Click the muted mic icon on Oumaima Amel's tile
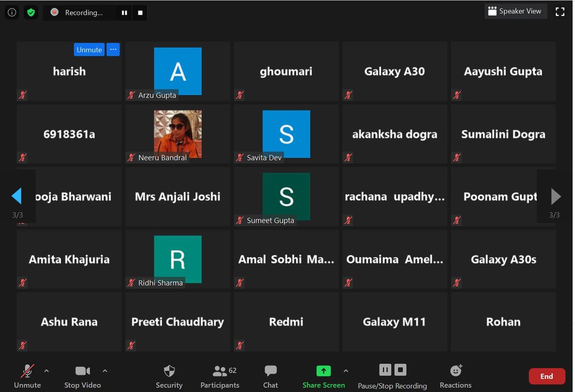Image resolution: width=575 pixels, height=392 pixels. pos(348,283)
